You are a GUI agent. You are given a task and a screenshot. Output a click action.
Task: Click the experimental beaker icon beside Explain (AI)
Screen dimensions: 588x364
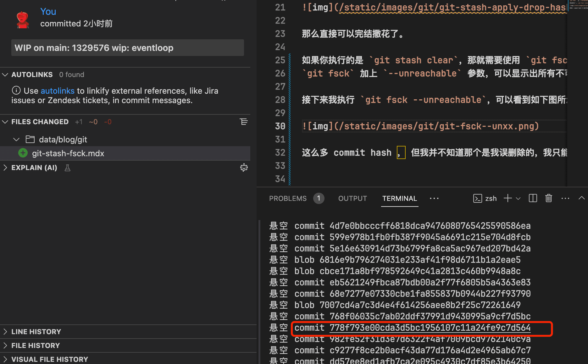(x=67, y=168)
